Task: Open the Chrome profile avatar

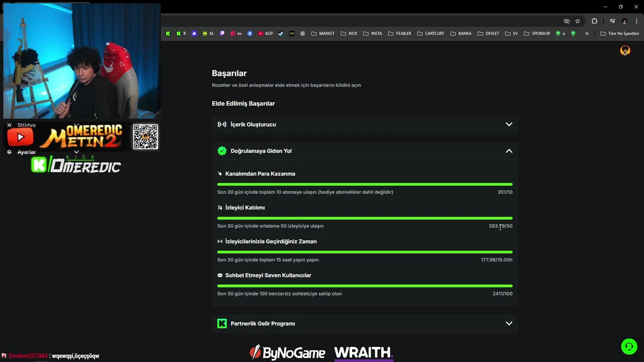Action: pos(625,21)
